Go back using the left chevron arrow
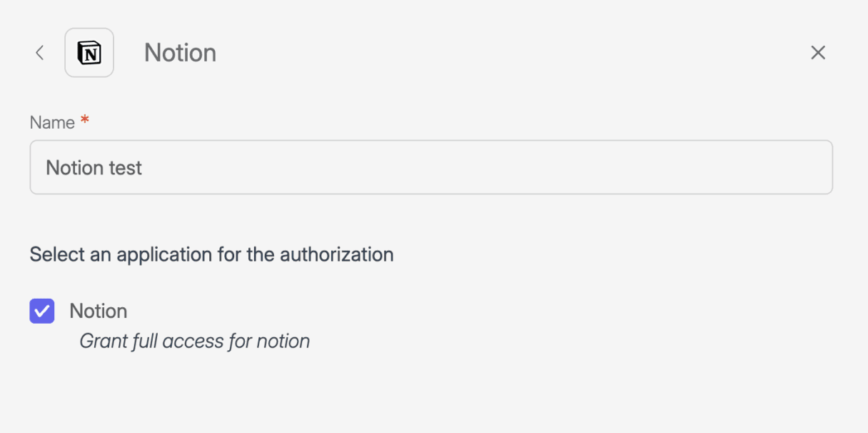The width and height of the screenshot is (868, 433). (40, 53)
